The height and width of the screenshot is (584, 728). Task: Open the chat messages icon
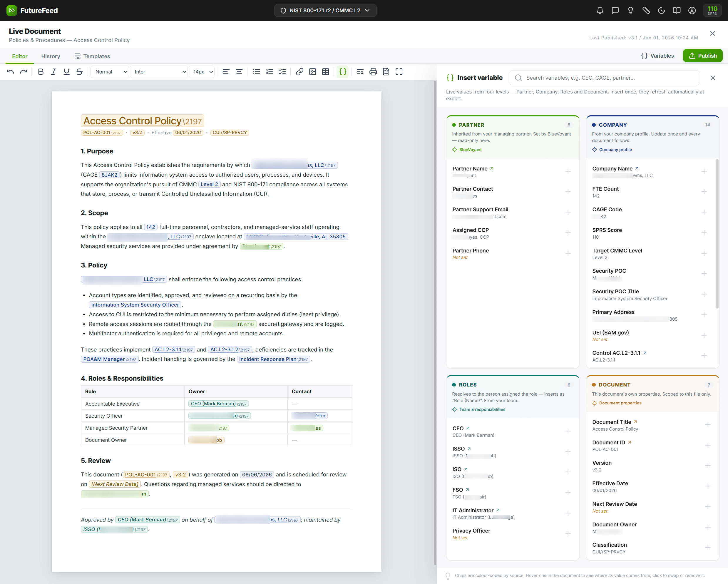(615, 11)
